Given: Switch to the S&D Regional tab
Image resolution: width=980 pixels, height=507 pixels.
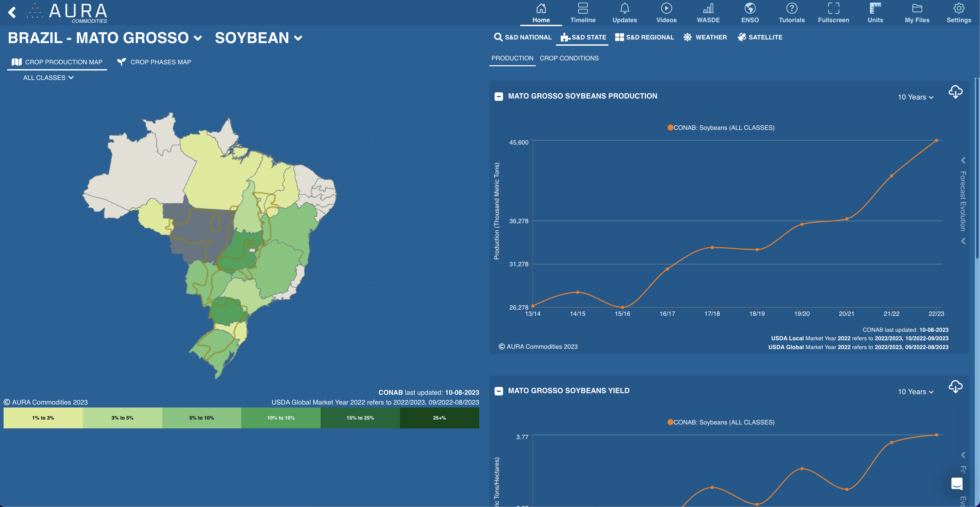Looking at the screenshot, I should click(644, 37).
